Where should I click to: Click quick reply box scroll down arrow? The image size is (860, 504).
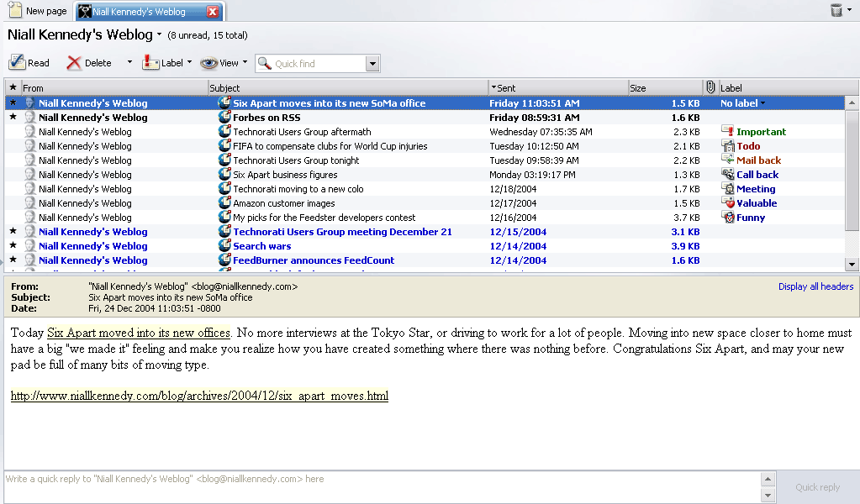(768, 496)
